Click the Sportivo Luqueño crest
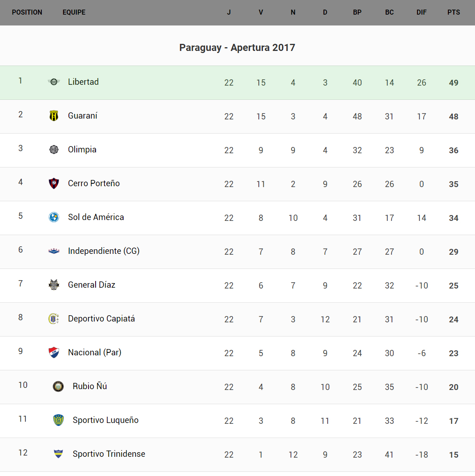This screenshot has width=475, height=476. coord(58,420)
